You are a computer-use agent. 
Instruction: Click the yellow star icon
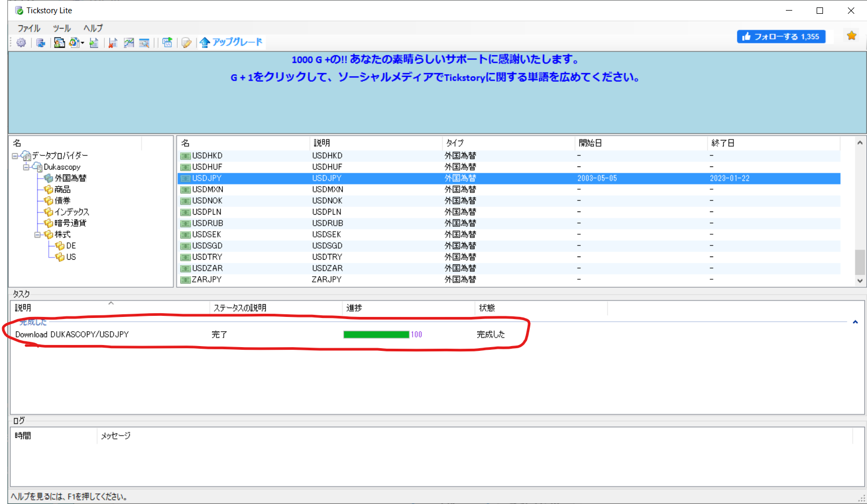(x=852, y=36)
